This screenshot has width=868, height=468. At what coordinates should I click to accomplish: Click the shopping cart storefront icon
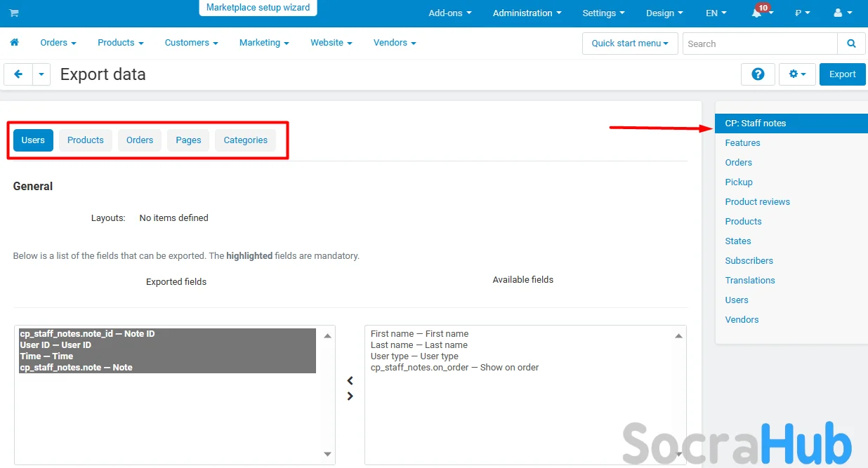pos(14,13)
